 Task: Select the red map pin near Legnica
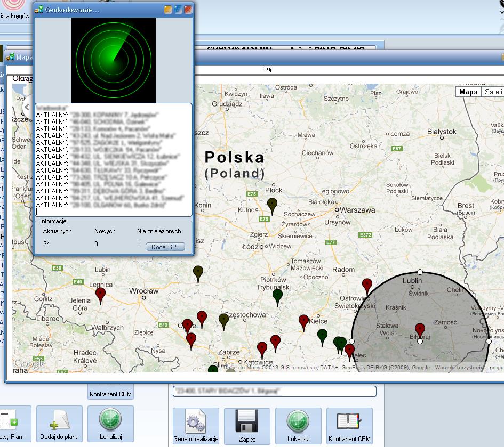pos(100,296)
